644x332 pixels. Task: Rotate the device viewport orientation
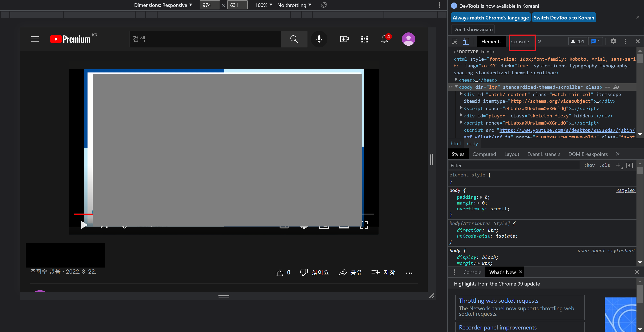pos(324,5)
